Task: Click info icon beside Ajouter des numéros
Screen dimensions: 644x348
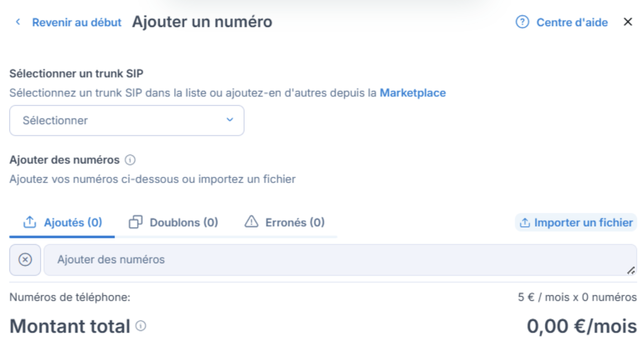Action: coord(130,160)
